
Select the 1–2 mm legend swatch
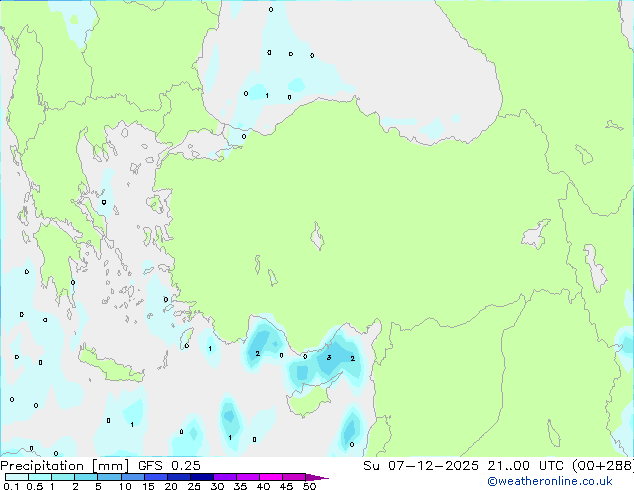(63, 477)
